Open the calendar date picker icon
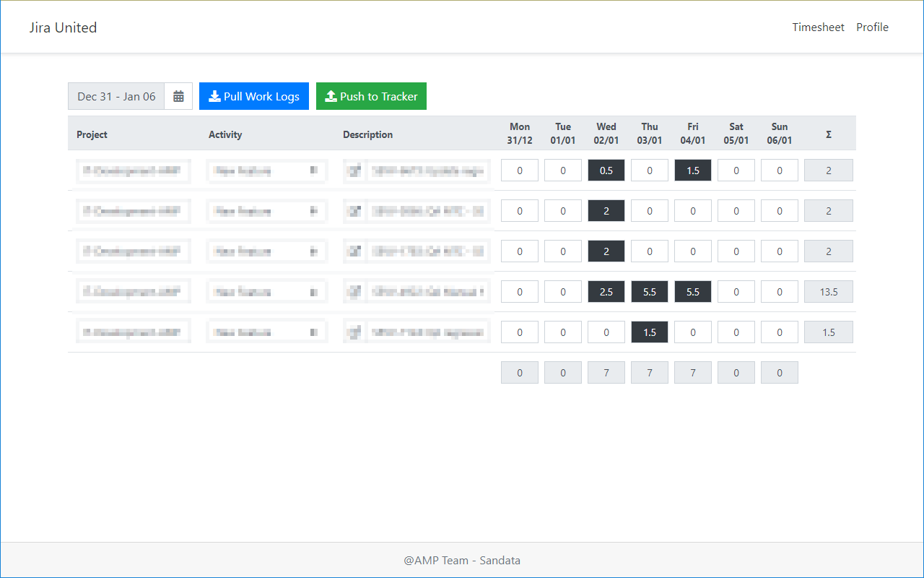The image size is (924, 578). [x=178, y=95]
